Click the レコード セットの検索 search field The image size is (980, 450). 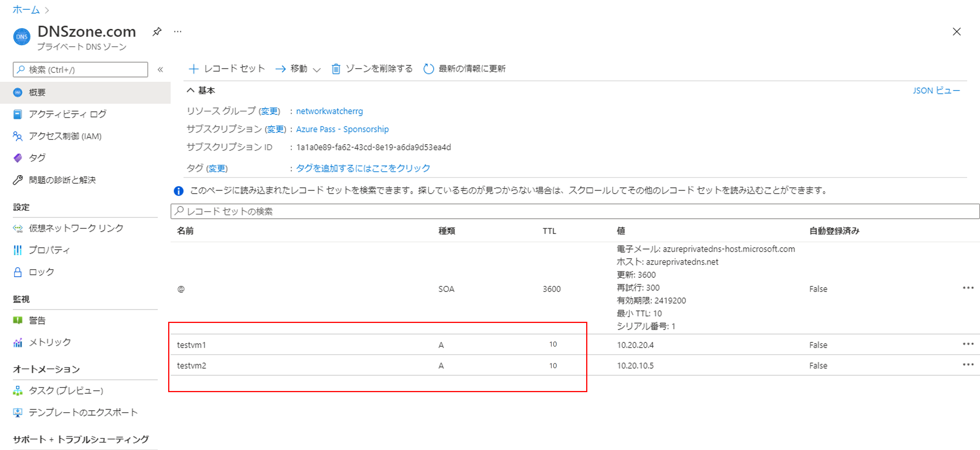pos(574,211)
